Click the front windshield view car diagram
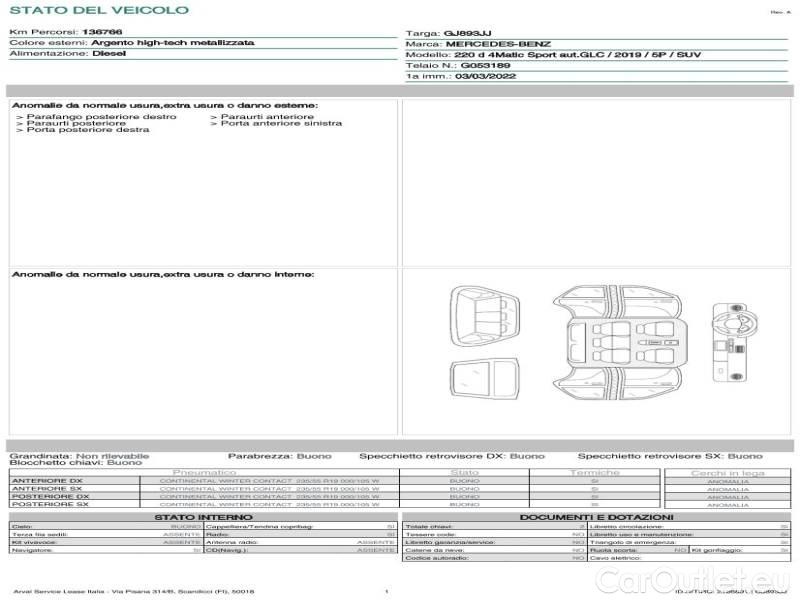 tap(485, 378)
